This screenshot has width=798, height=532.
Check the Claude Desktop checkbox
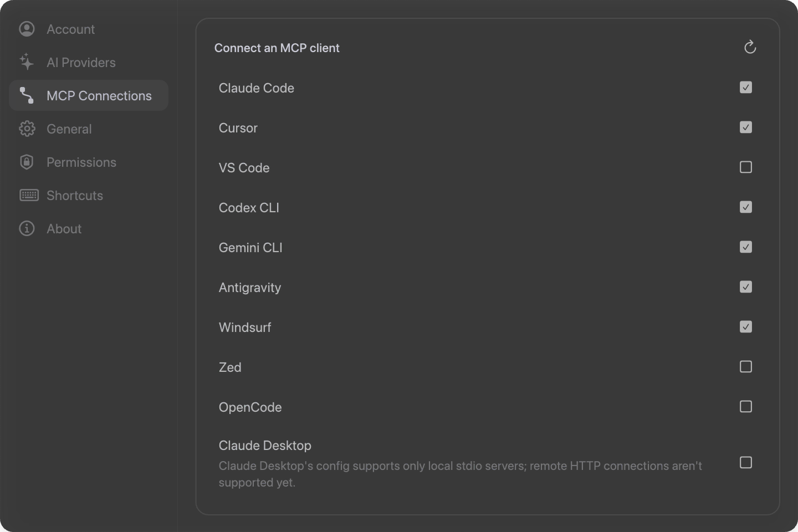746,463
